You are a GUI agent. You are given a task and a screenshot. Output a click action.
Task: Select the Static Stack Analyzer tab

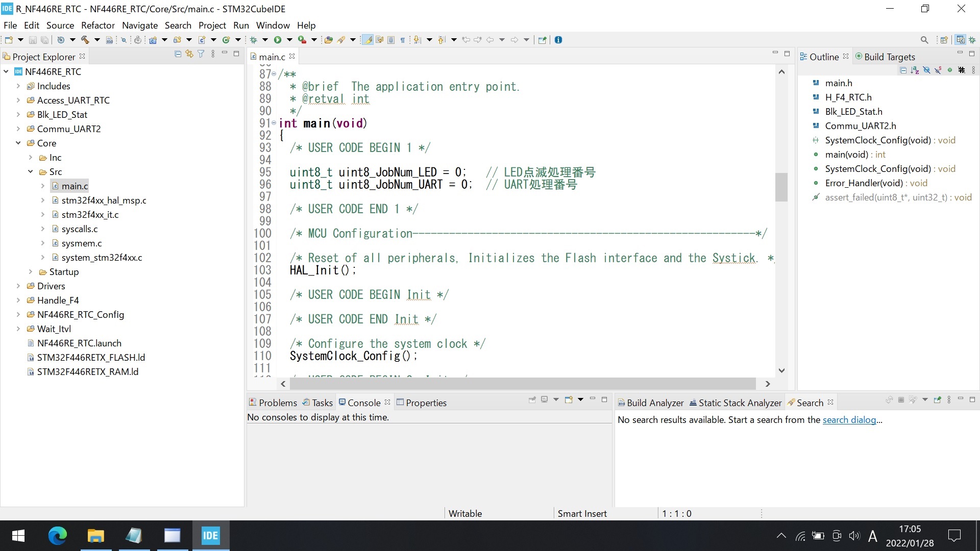735,403
